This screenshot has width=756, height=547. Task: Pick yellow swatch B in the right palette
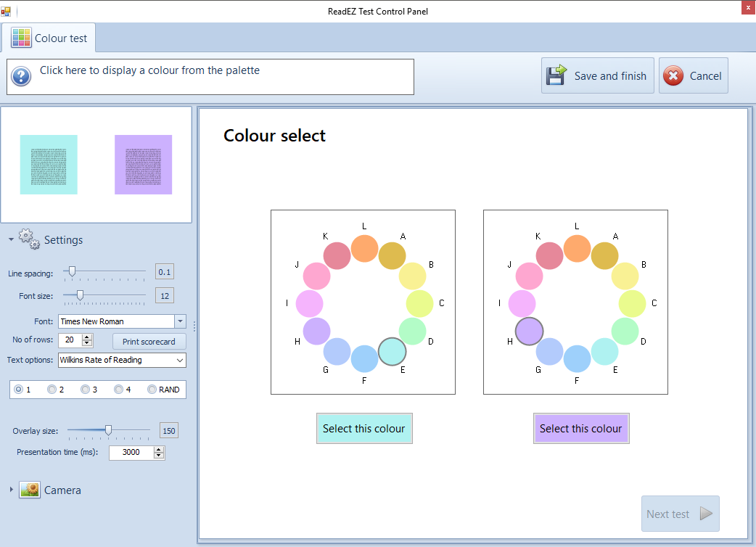click(x=625, y=276)
